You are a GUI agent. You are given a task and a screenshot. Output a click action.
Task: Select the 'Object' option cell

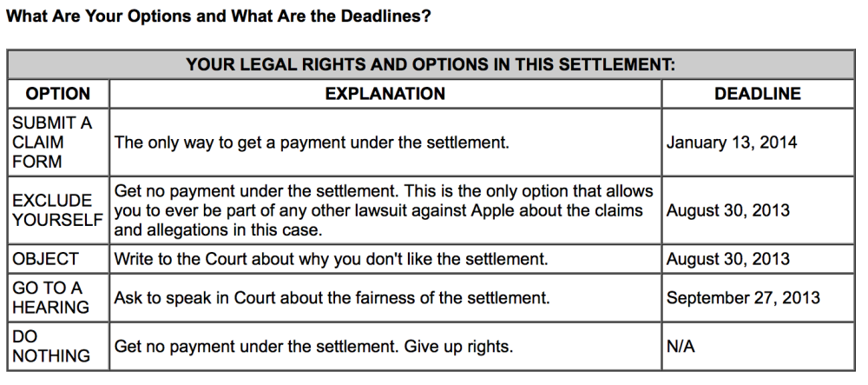[46, 259]
